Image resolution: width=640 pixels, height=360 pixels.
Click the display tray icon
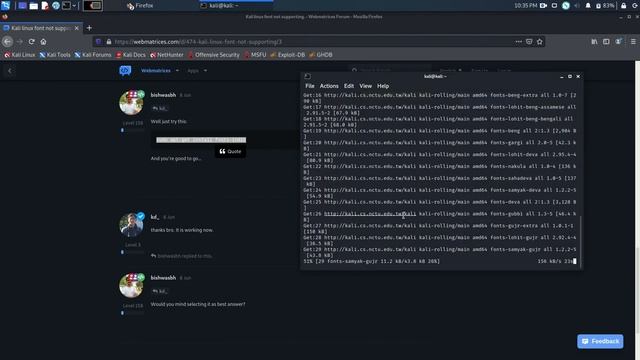point(554,6)
